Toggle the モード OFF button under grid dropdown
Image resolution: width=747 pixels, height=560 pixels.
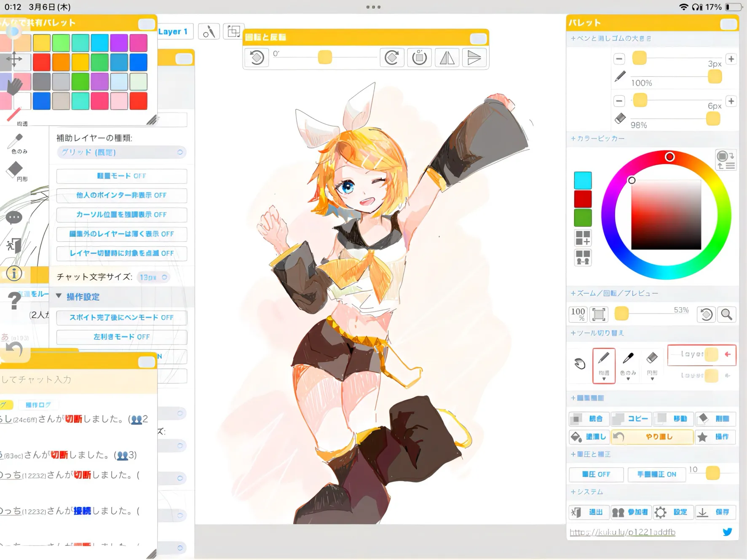click(121, 176)
